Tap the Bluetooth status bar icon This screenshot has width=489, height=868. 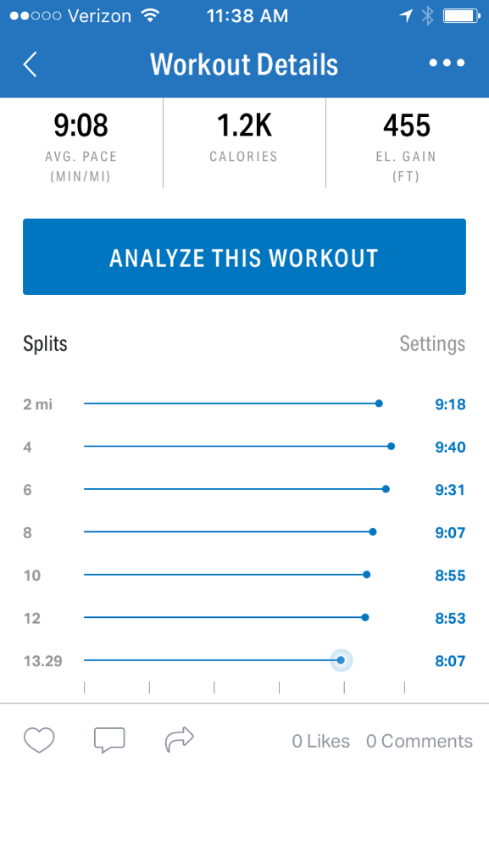pos(427,15)
